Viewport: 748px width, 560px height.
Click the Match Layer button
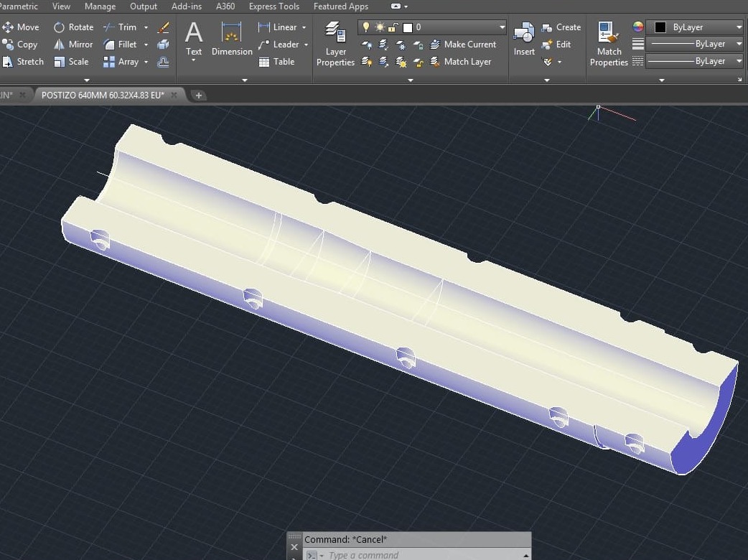[461, 62]
